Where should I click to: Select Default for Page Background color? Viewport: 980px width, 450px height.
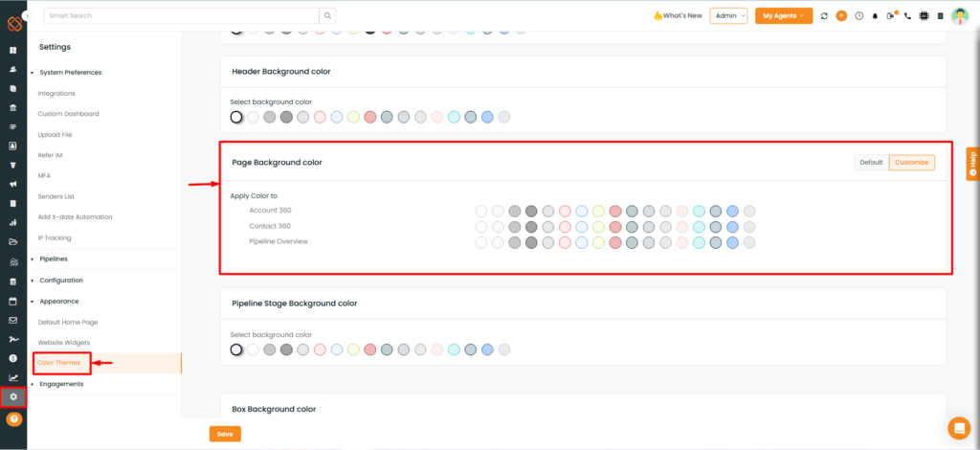871,163
